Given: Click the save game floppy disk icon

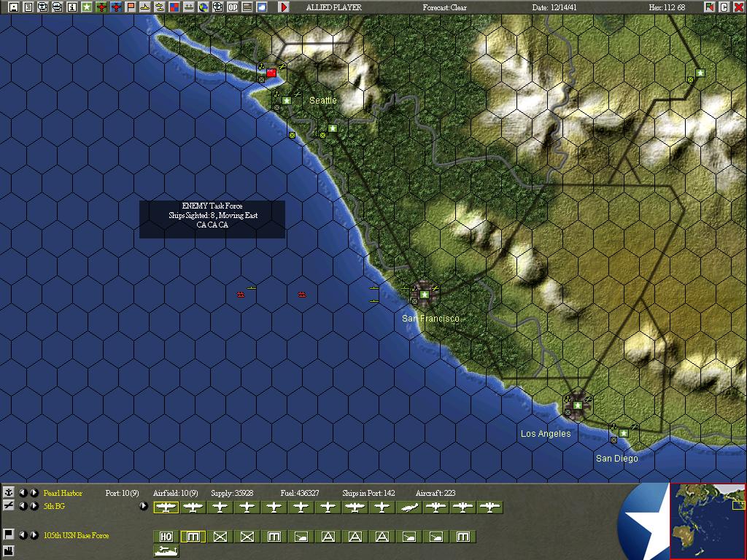Looking at the screenshot, I should [14, 7].
